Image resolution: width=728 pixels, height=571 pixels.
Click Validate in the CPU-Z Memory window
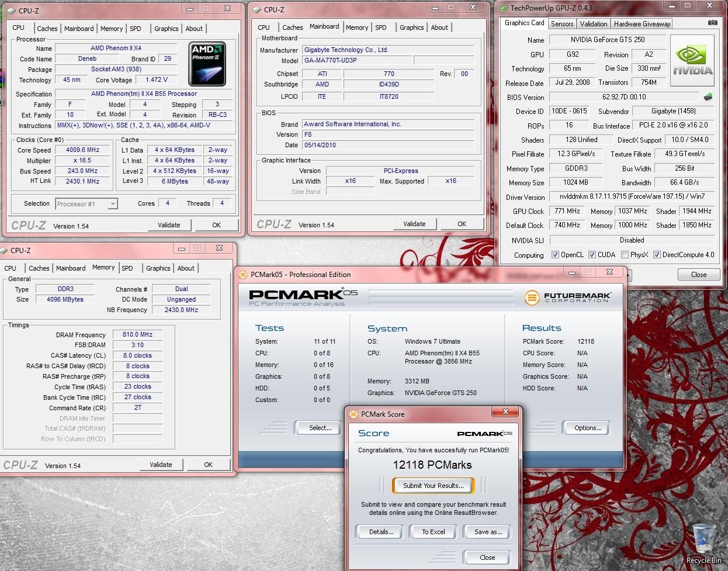coord(161,465)
